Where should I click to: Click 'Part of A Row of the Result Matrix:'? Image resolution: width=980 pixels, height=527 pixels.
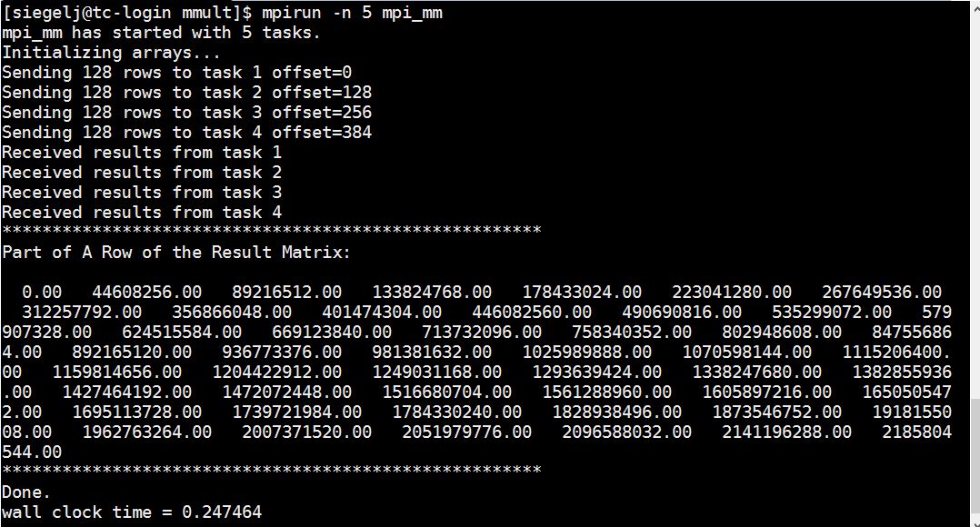(x=176, y=253)
